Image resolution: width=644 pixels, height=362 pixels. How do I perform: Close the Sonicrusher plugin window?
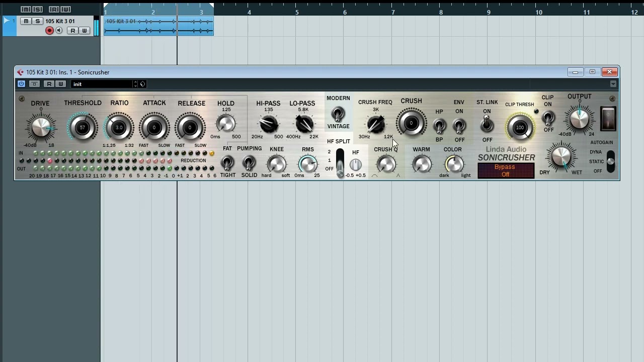tap(609, 72)
